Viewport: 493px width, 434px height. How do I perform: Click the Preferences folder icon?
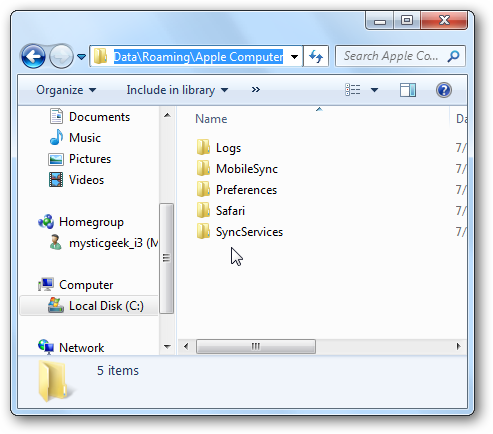coord(203,189)
